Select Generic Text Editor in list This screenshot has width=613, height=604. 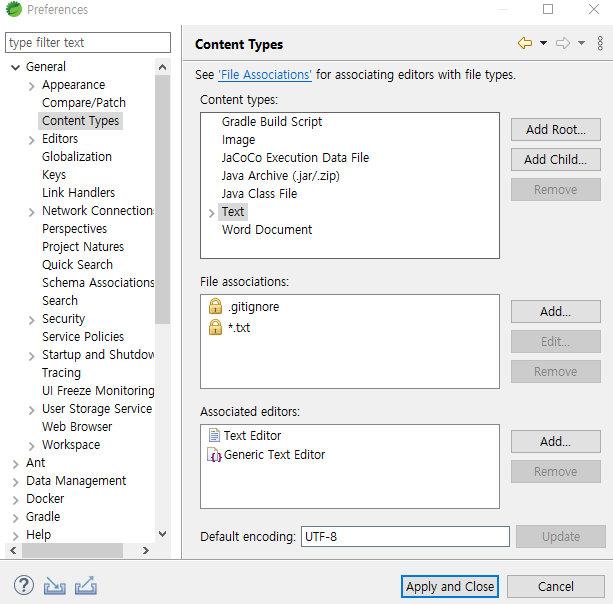point(274,455)
